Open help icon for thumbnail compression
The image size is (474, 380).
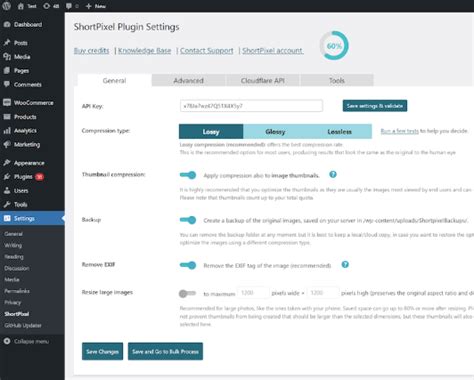tap(333, 174)
